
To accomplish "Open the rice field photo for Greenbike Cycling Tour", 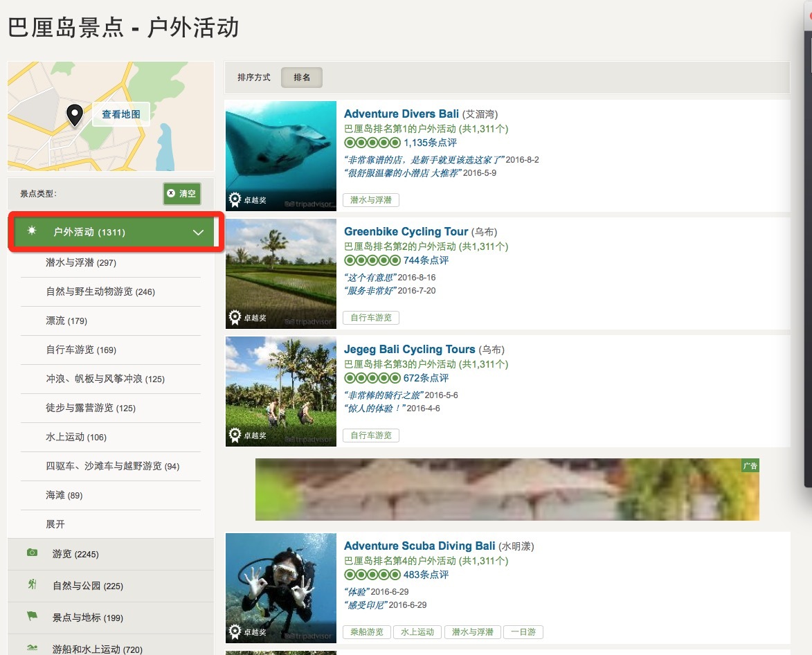I will (281, 274).
